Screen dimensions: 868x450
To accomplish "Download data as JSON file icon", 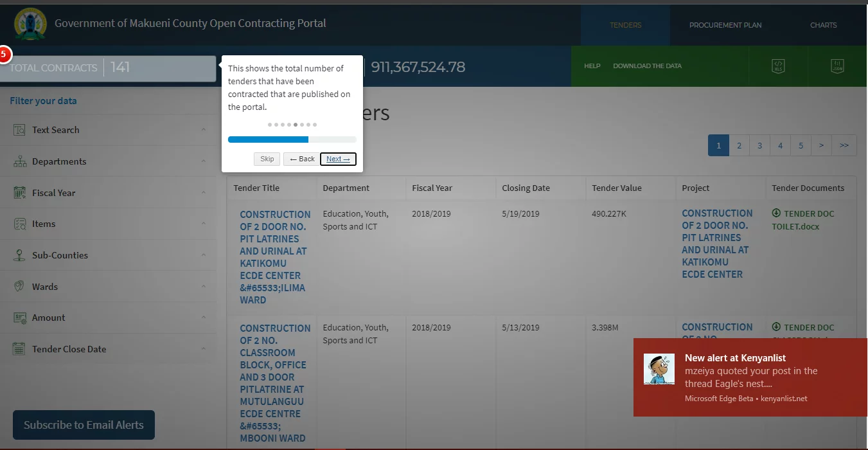I will [837, 66].
